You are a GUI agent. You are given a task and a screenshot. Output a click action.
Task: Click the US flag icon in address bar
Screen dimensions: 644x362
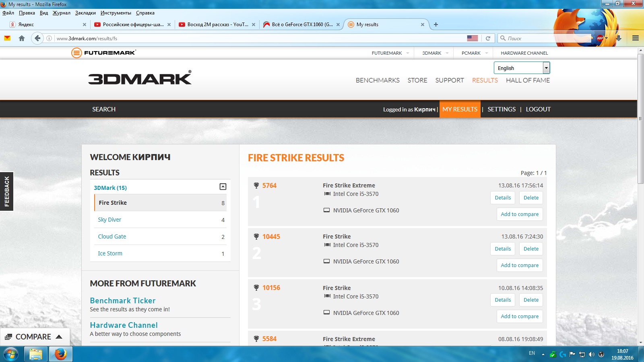(x=473, y=38)
